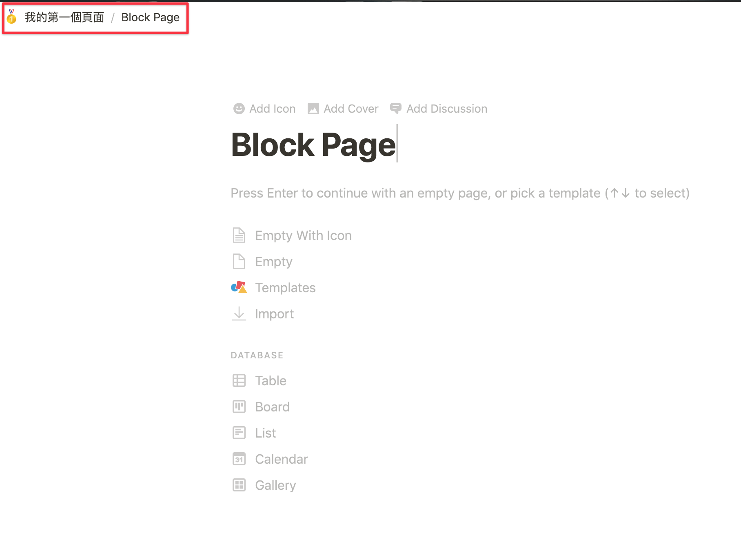Click the Import download arrow icon

(239, 313)
